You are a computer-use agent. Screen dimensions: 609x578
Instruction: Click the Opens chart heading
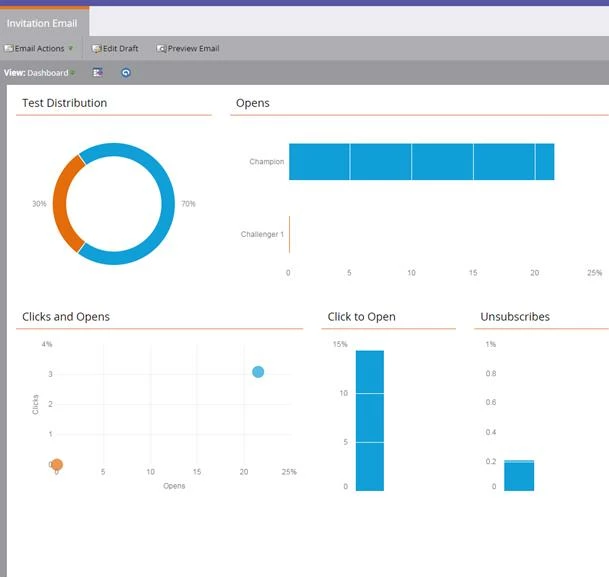tap(252, 103)
